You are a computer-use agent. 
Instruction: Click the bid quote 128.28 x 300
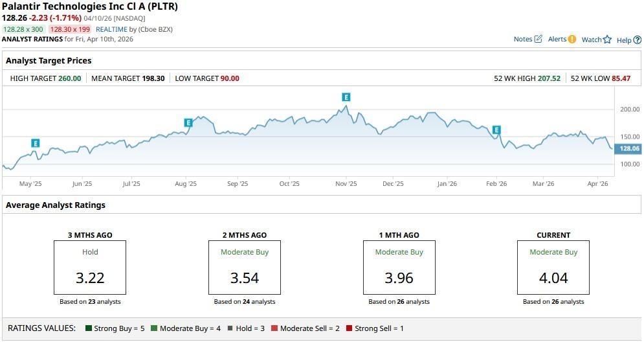23,29
